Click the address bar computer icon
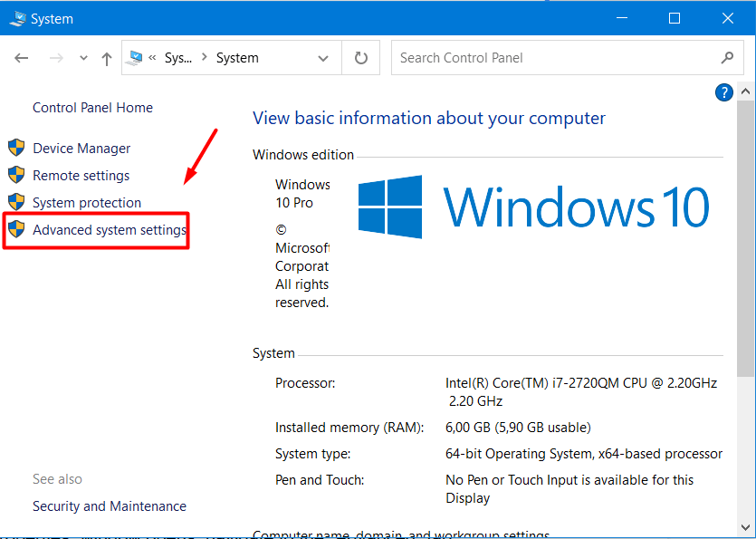 pos(134,58)
